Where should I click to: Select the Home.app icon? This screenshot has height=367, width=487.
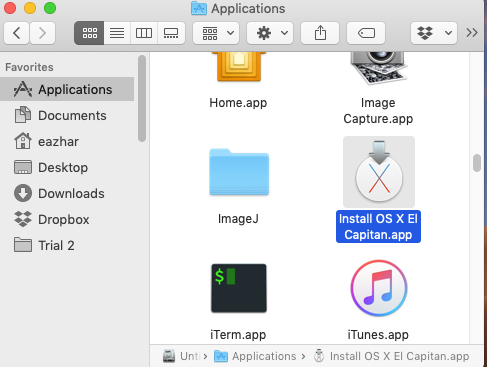click(239, 67)
